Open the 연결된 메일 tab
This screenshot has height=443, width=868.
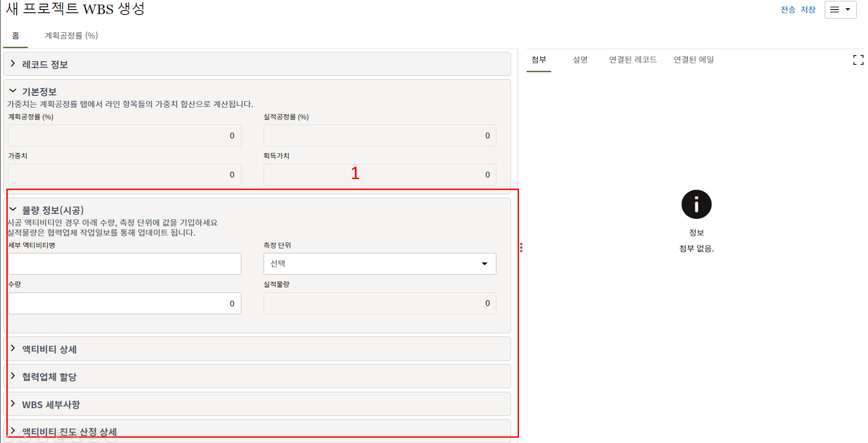point(693,60)
